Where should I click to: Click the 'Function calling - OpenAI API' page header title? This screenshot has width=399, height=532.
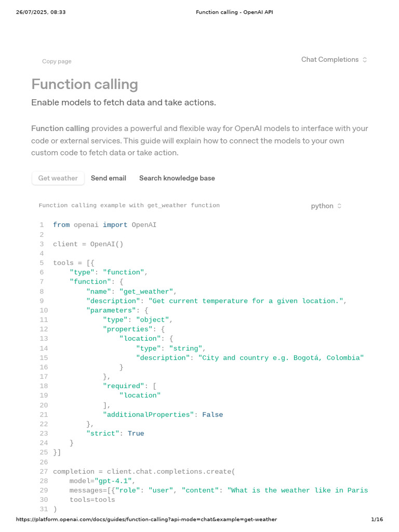click(234, 12)
